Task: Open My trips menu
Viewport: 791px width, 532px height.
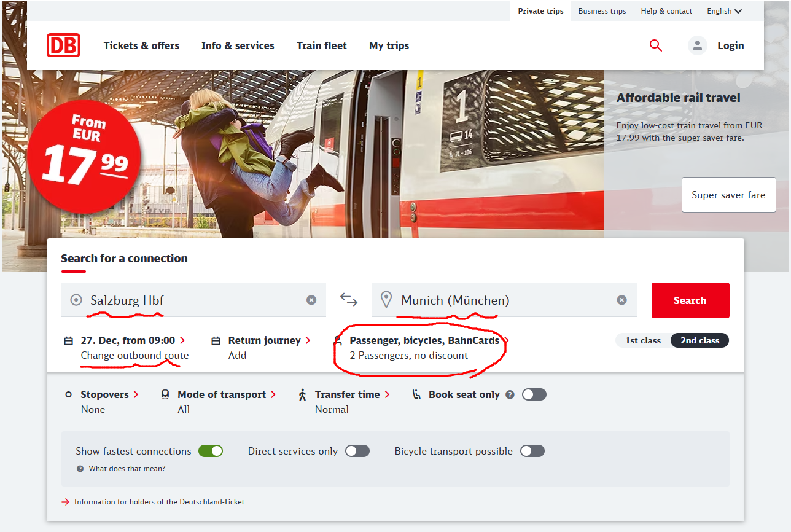Action: pyautogui.click(x=389, y=45)
